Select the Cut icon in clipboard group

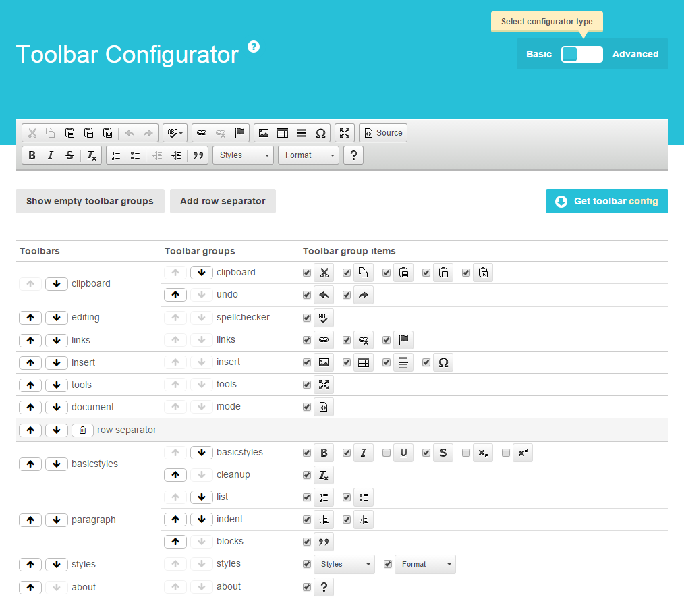click(x=324, y=272)
